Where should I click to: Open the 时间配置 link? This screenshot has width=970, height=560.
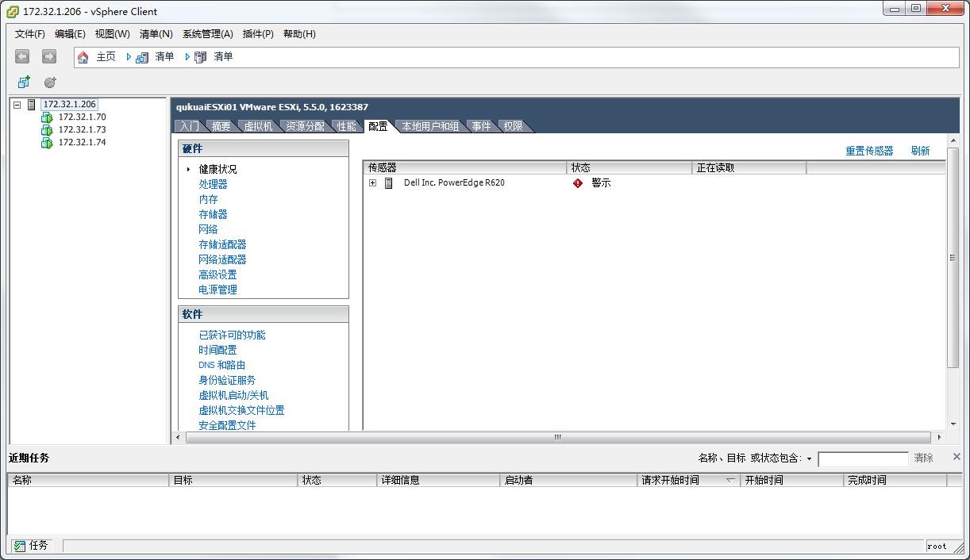(x=217, y=350)
